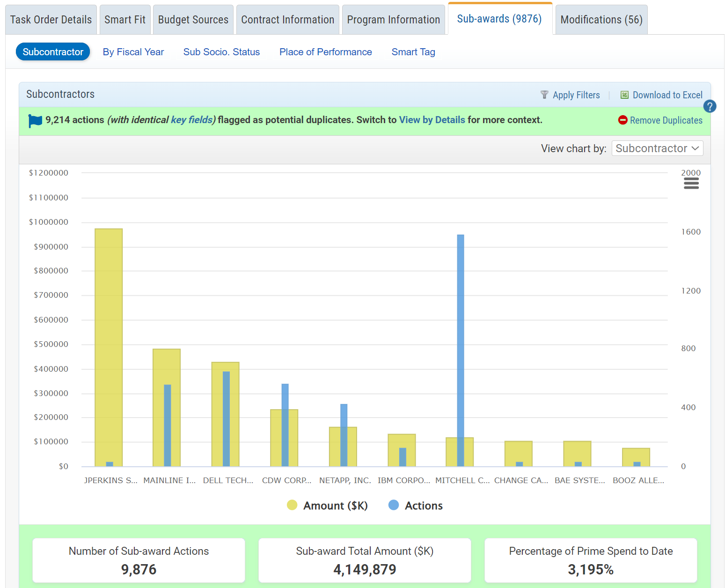725x588 pixels.
Task: Open the Budget Sources tab
Action: point(193,20)
